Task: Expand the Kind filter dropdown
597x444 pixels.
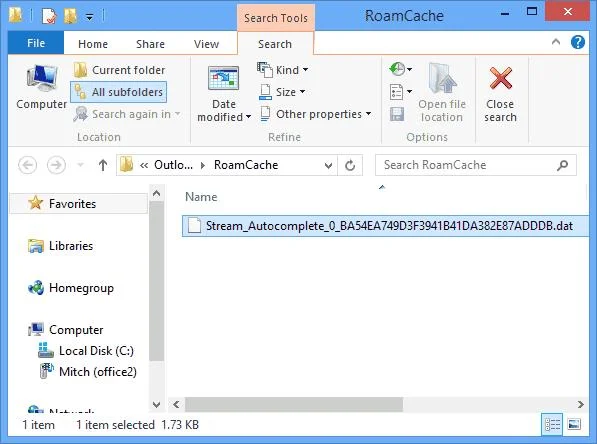Action: coord(283,70)
